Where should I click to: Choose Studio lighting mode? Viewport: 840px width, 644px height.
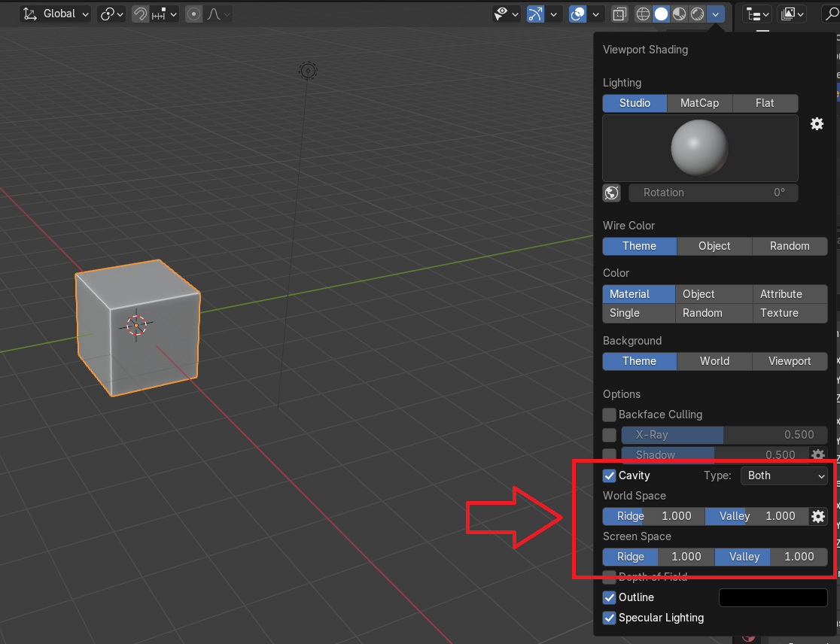(x=635, y=103)
